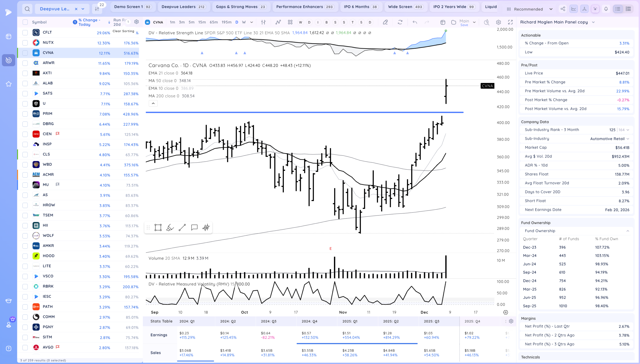The image size is (640, 364).
Task: Check the NUTX row checkbox
Action: pos(25,43)
